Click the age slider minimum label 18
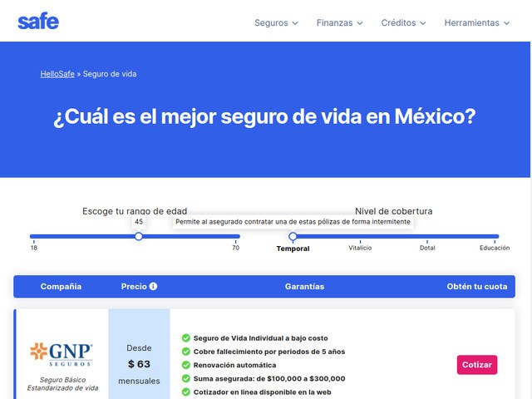This screenshot has height=399, width=532. pos(34,248)
